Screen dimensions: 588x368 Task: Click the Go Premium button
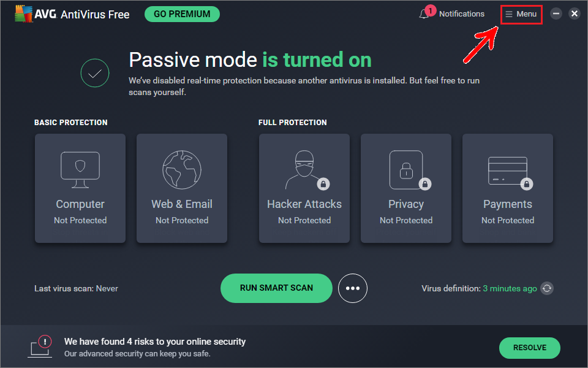(182, 14)
